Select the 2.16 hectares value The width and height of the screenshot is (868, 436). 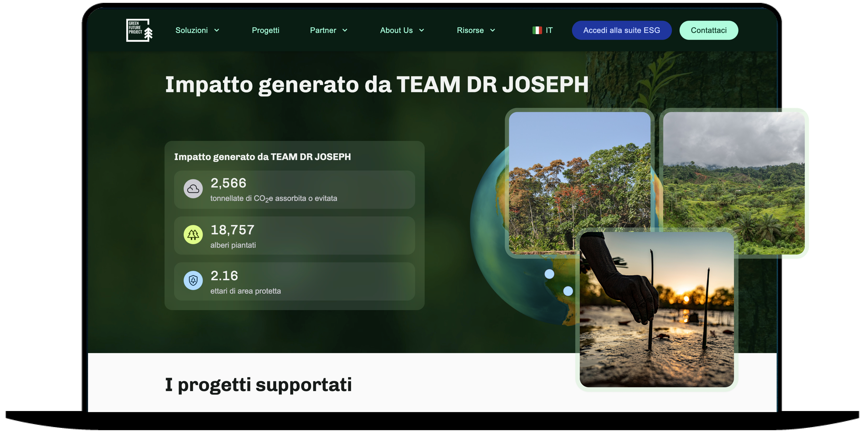point(224,276)
